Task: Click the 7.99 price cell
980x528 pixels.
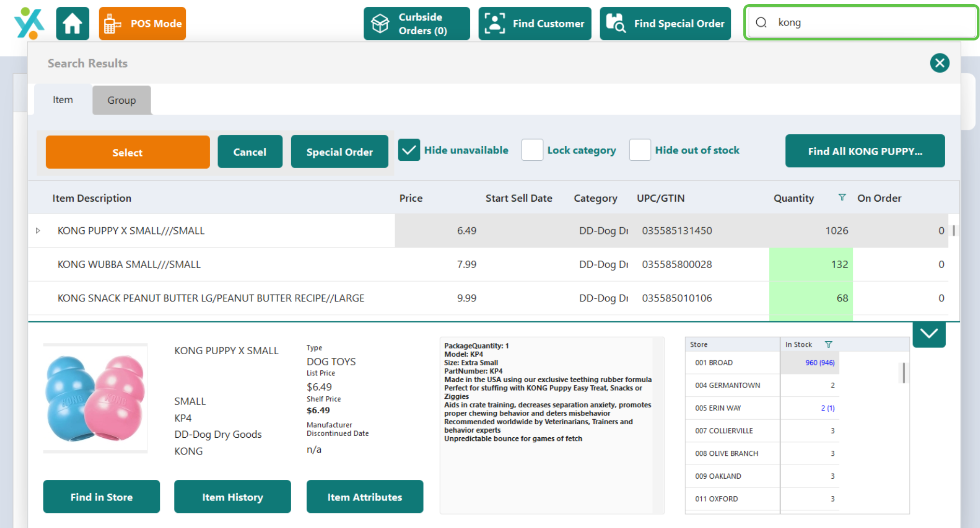Action: 467,265
